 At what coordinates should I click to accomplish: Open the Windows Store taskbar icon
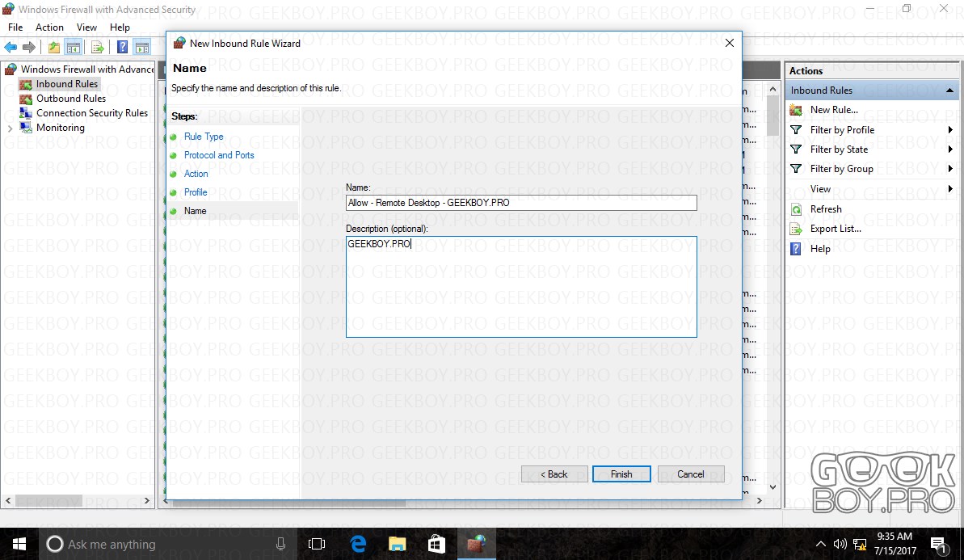click(436, 544)
